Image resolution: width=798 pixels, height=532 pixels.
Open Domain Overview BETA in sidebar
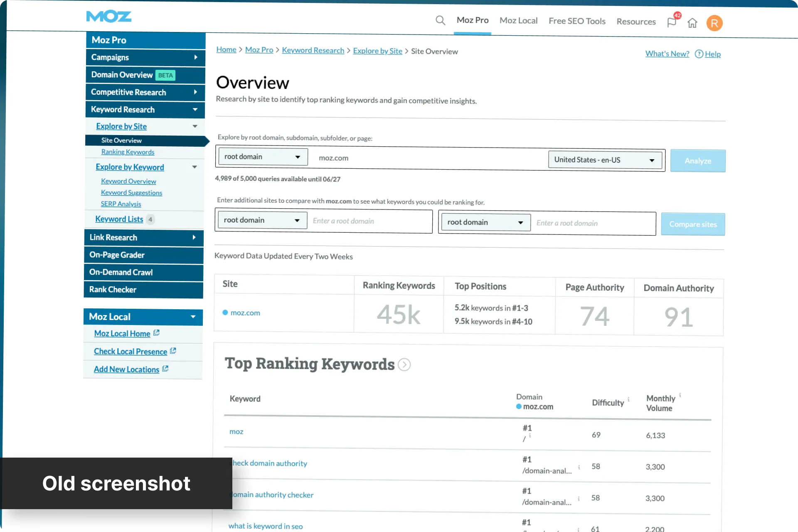(145, 75)
